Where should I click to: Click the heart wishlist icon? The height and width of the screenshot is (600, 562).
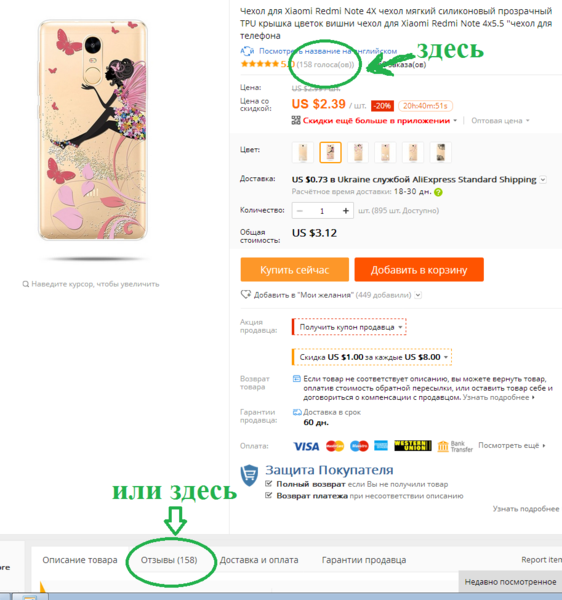point(246,295)
